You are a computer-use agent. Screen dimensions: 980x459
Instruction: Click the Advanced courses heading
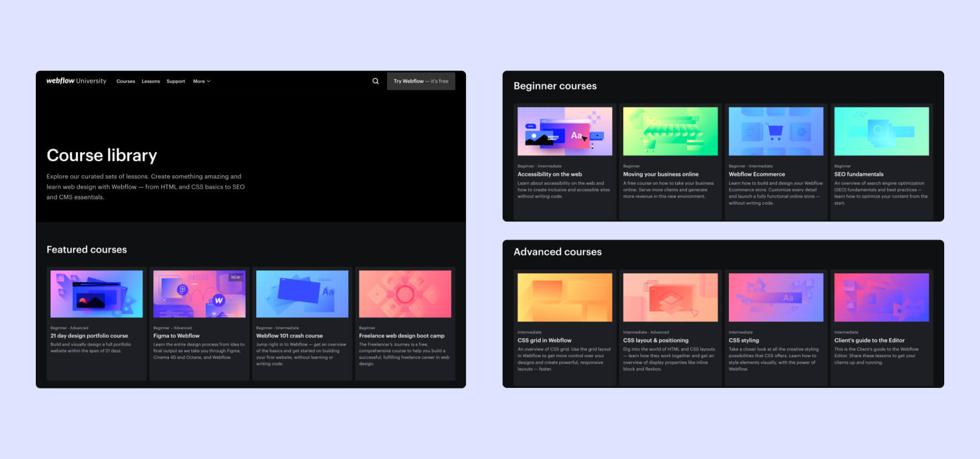[x=558, y=252]
